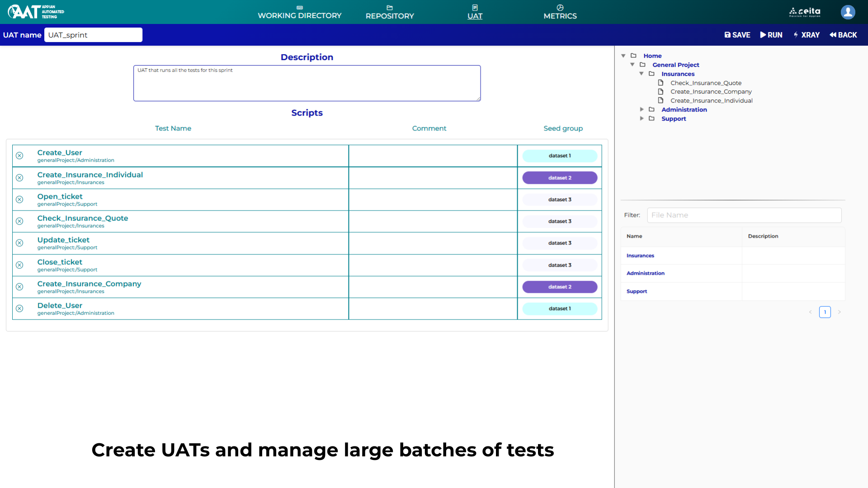
Task: Remove the Update_ticket script row
Action: [19, 243]
